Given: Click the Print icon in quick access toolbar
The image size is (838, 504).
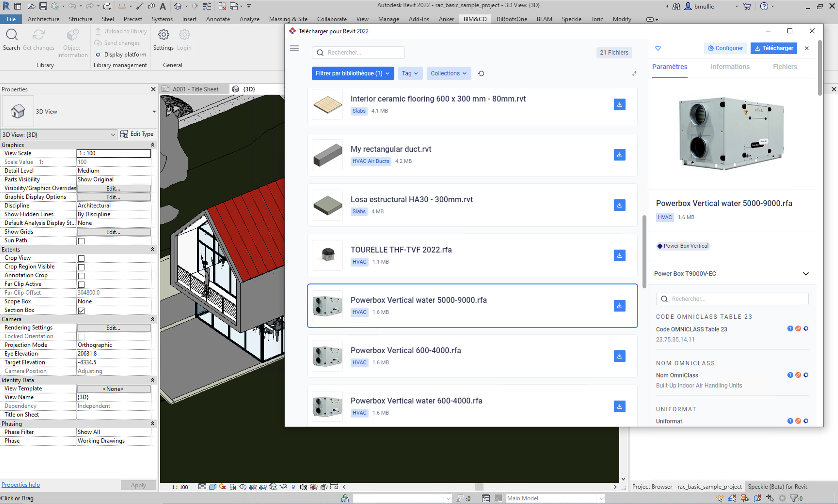Looking at the screenshot, I should (x=107, y=6).
